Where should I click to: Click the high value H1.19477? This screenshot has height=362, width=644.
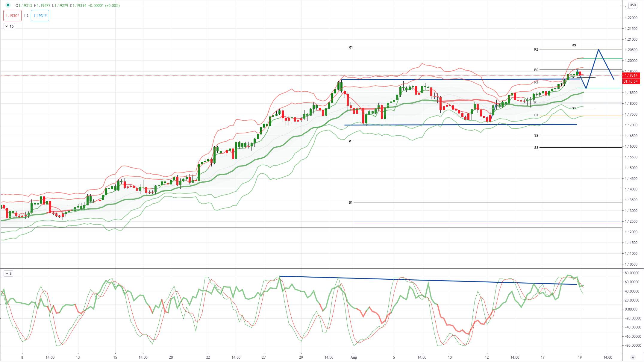point(42,5)
